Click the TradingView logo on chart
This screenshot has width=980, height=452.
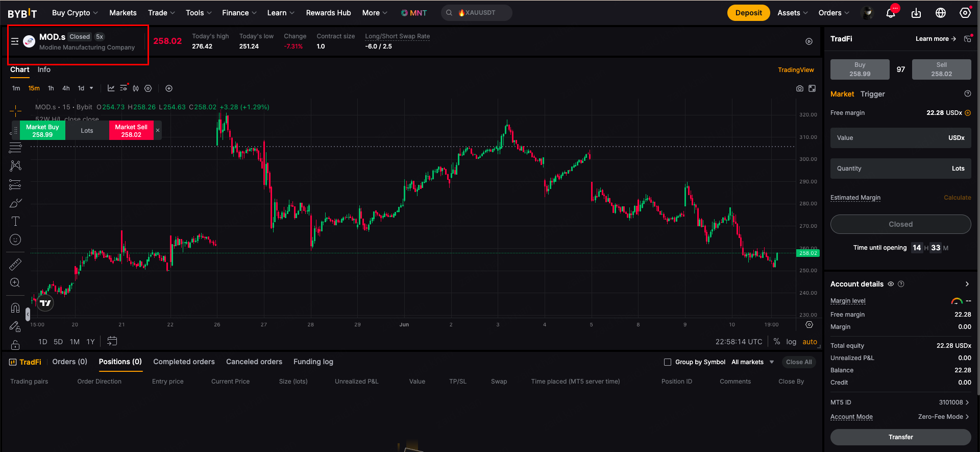pos(45,303)
